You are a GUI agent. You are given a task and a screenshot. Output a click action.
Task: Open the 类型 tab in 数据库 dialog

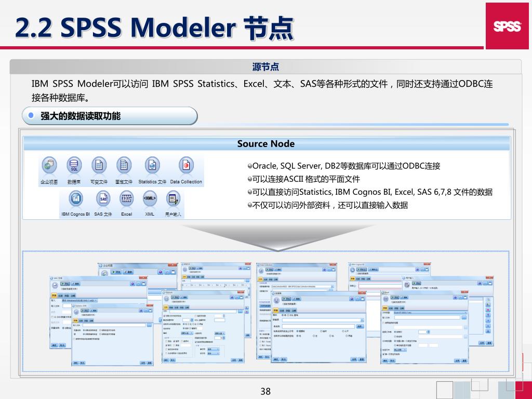click(288, 311)
